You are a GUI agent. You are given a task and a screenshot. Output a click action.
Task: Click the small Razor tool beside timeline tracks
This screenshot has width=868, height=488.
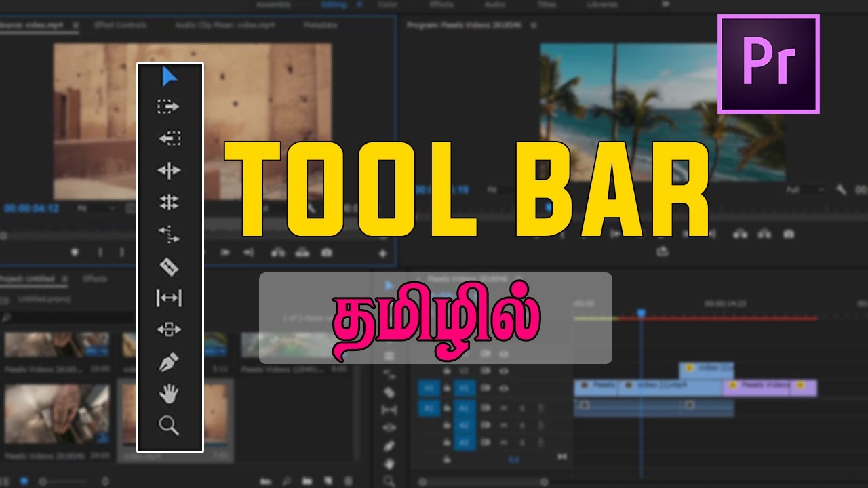coord(389,392)
